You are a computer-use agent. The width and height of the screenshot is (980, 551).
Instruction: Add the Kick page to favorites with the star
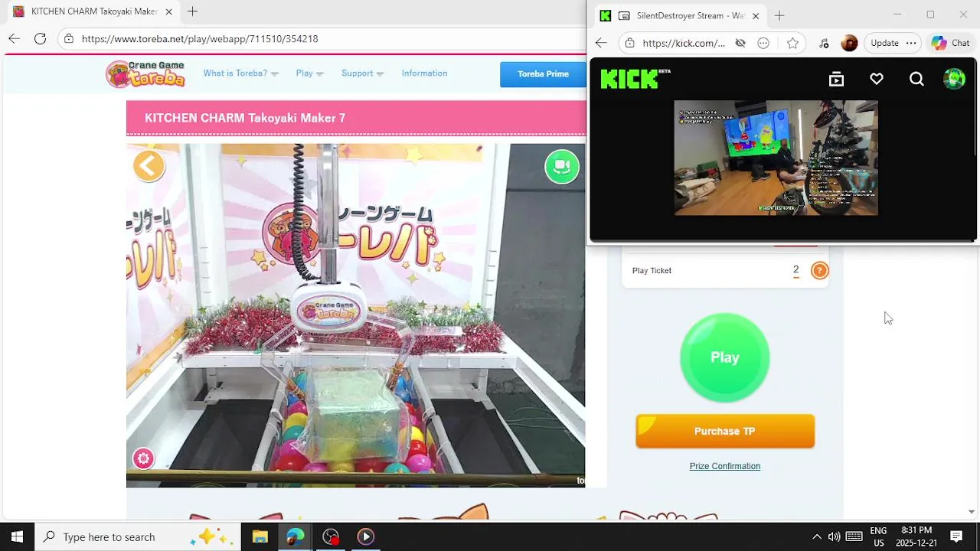coord(792,43)
